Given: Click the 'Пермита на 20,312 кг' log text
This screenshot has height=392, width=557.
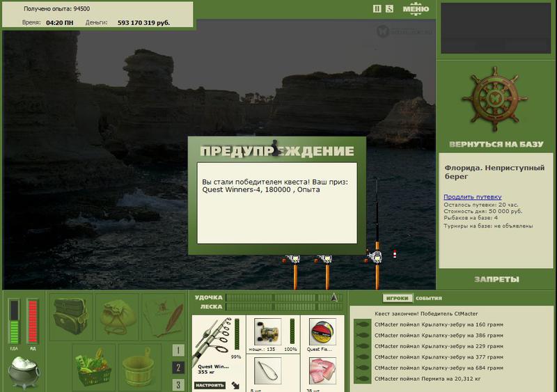Looking at the screenshot, I should point(451,379).
